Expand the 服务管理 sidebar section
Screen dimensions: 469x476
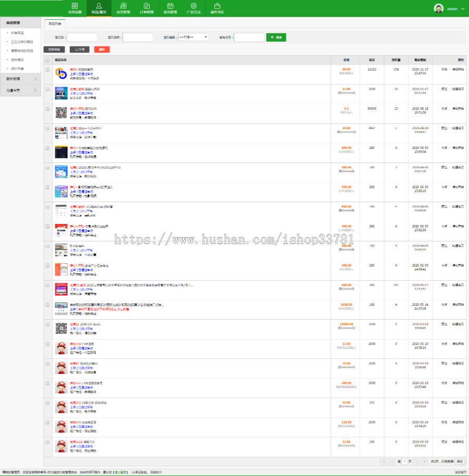(x=20, y=79)
